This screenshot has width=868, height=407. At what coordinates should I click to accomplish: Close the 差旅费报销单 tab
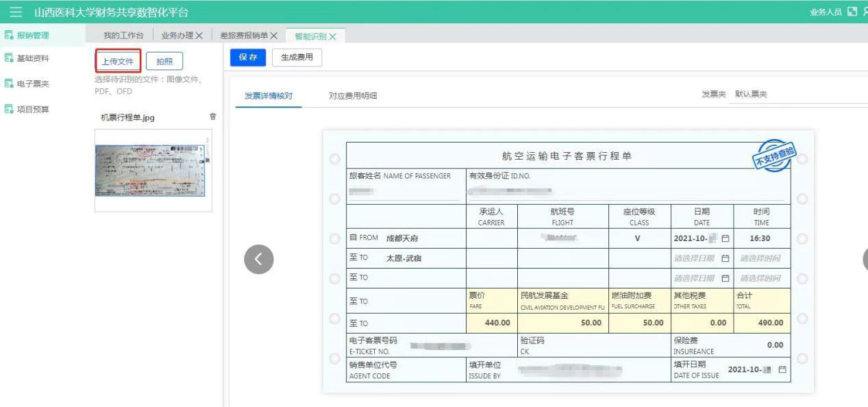click(x=274, y=36)
